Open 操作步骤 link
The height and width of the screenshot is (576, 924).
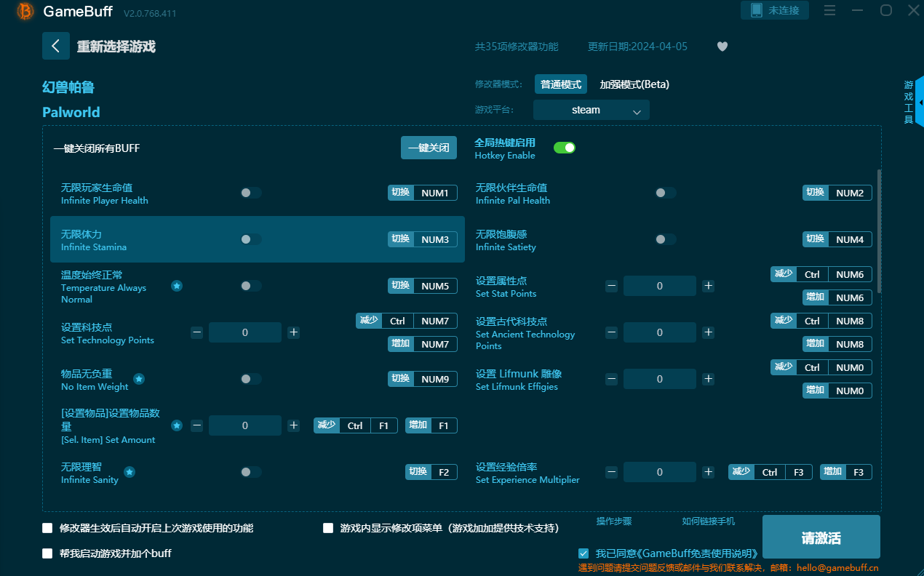[x=614, y=521]
